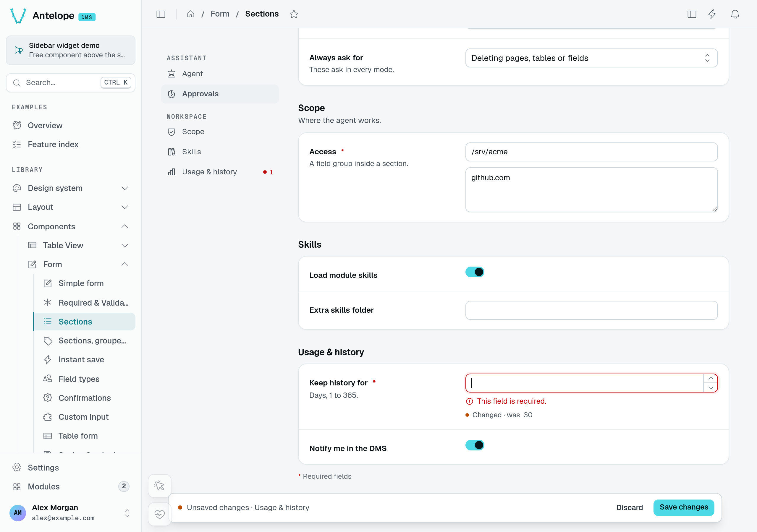Toggle the left sidebar panel icon
This screenshot has height=532, width=757.
(x=161, y=14)
